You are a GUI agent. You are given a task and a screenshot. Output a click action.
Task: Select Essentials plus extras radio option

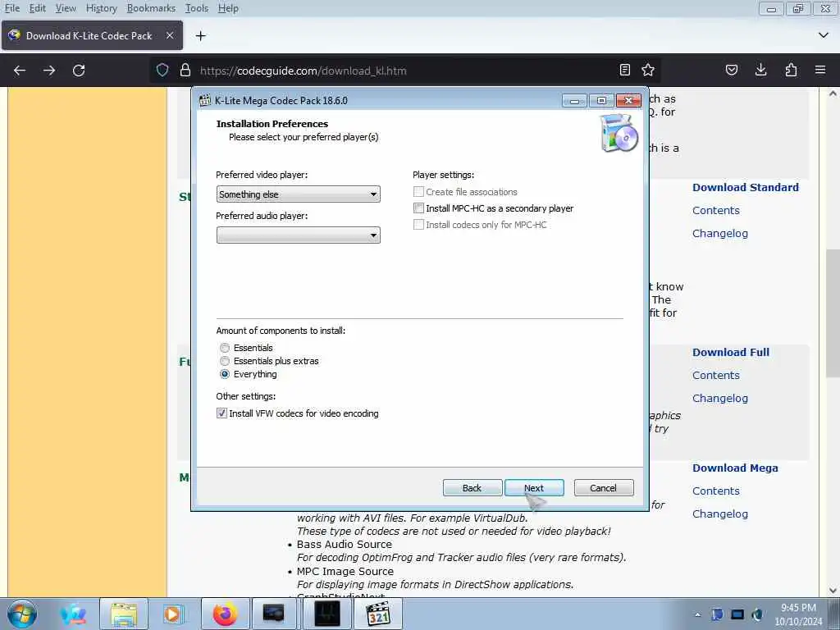coord(225,361)
